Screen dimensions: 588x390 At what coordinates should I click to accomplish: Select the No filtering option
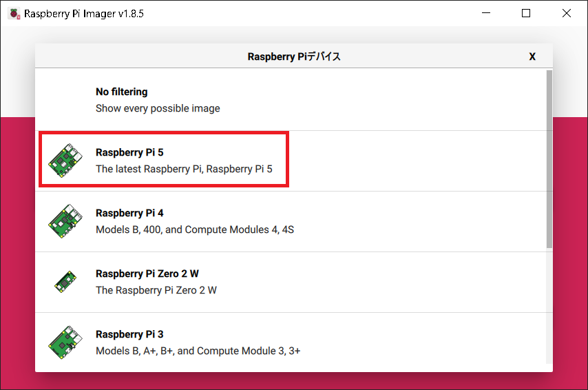(291, 100)
